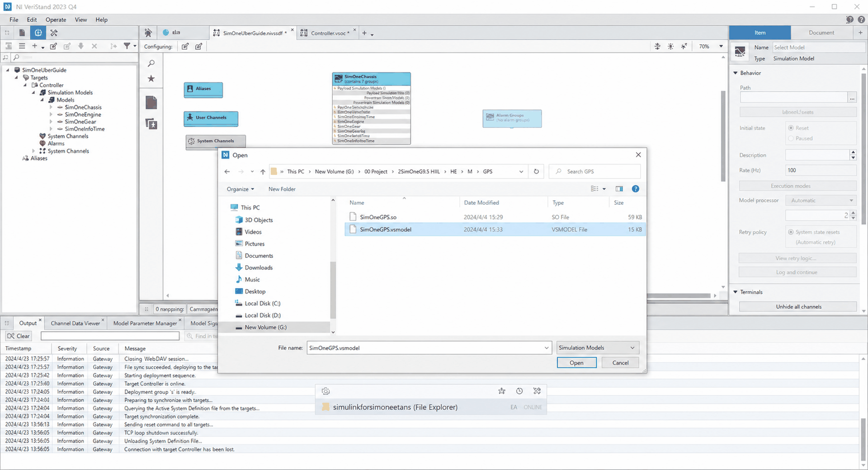The width and height of the screenshot is (868, 470).
Task: Open the Simulation Models file type dropdown
Action: pos(598,348)
